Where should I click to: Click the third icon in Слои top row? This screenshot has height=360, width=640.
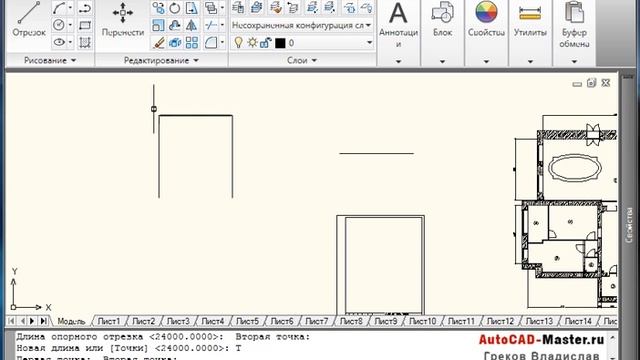click(276, 7)
